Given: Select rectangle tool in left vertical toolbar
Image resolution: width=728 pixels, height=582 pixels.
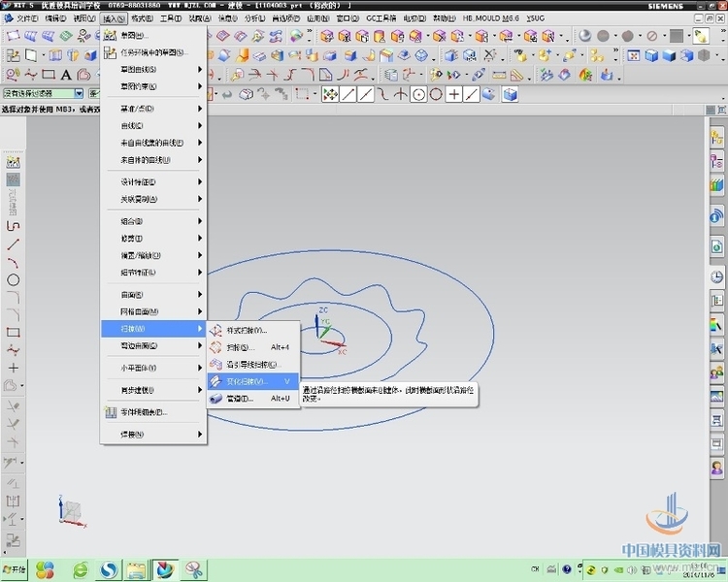Looking at the screenshot, I should (x=13, y=333).
